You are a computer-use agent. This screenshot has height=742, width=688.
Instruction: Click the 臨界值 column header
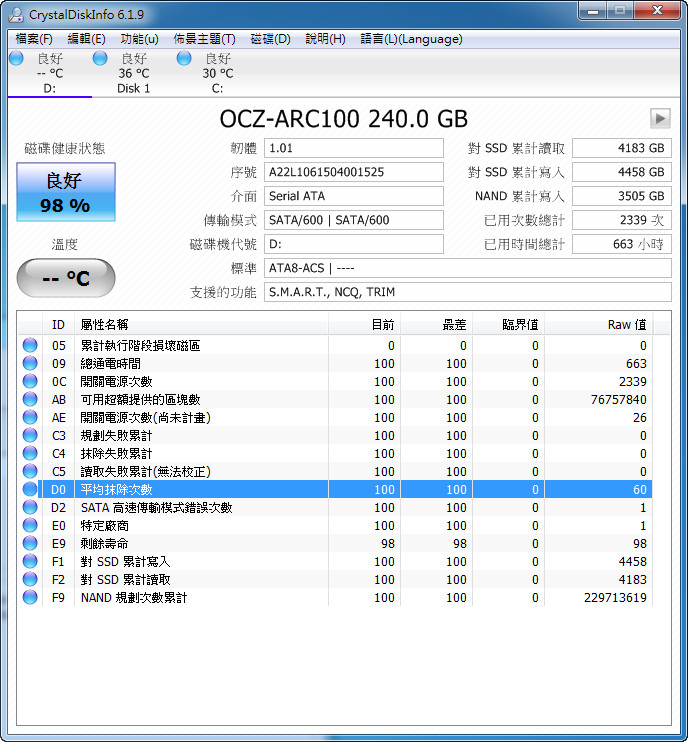[x=508, y=325]
